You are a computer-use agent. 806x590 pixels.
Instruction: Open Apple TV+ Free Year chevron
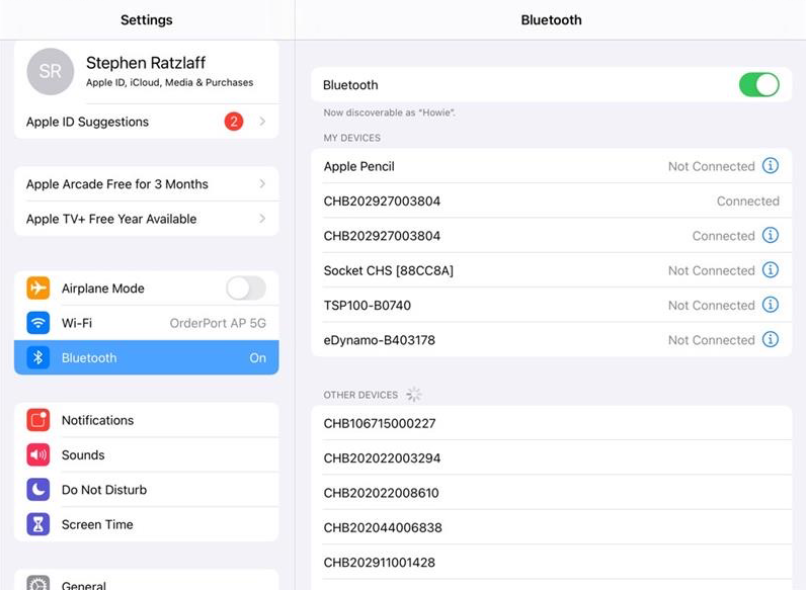coord(262,218)
